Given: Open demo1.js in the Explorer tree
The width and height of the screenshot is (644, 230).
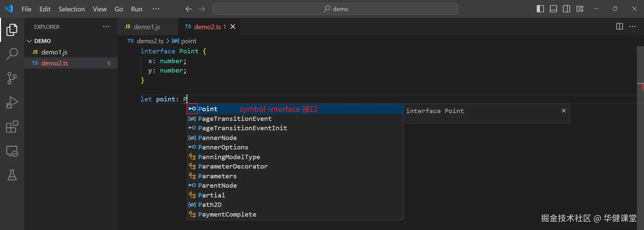Looking at the screenshot, I should point(54,52).
